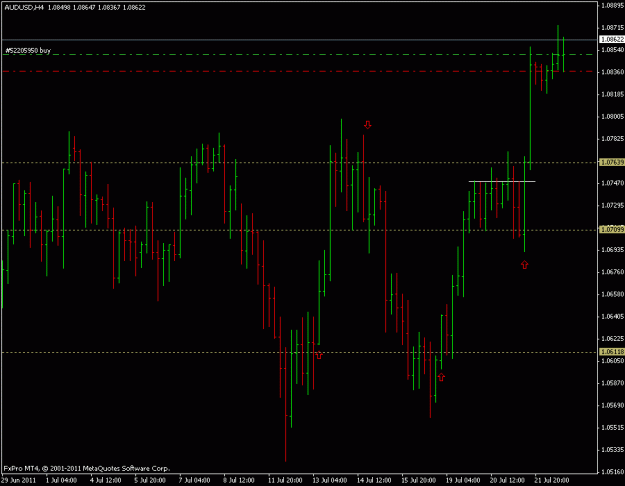The image size is (625, 486).
Task: Click the 29 Jun 2011 date label
Action: pos(18,480)
